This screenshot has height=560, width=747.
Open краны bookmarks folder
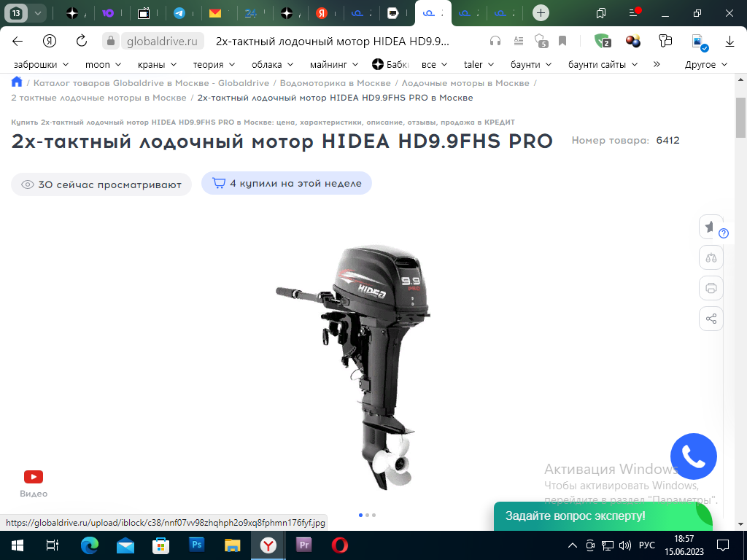click(158, 64)
